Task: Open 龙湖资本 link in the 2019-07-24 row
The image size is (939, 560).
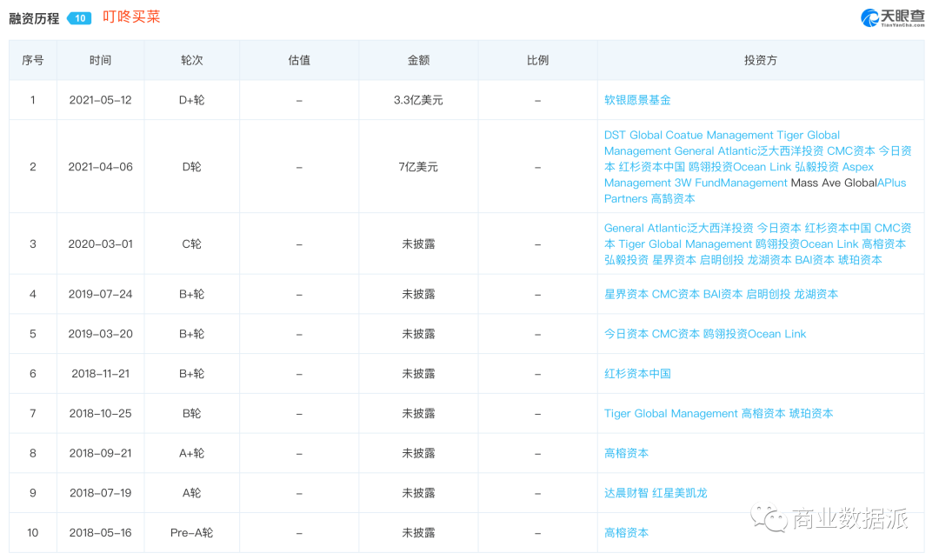Action: [x=816, y=294]
